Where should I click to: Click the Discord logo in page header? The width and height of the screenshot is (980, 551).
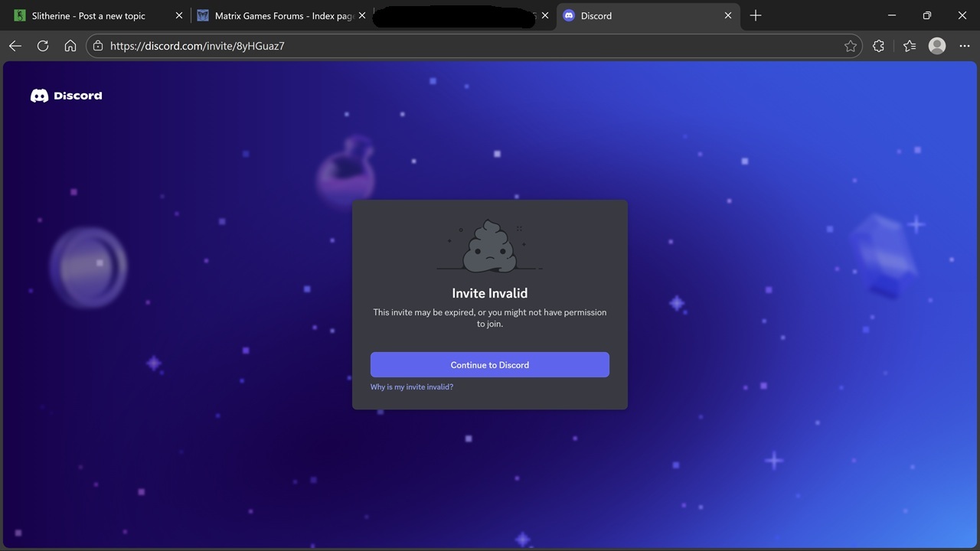(66, 96)
